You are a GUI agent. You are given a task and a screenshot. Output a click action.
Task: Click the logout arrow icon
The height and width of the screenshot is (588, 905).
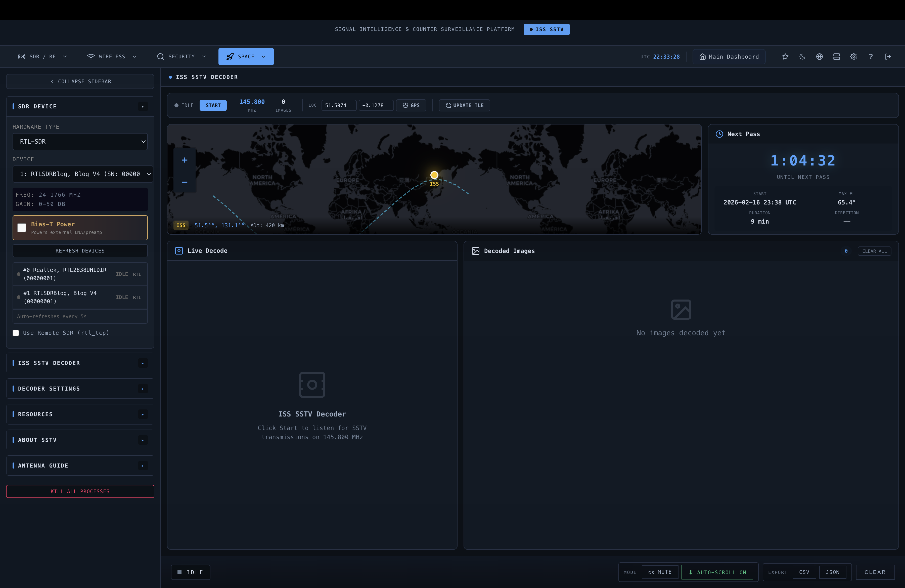pos(888,57)
